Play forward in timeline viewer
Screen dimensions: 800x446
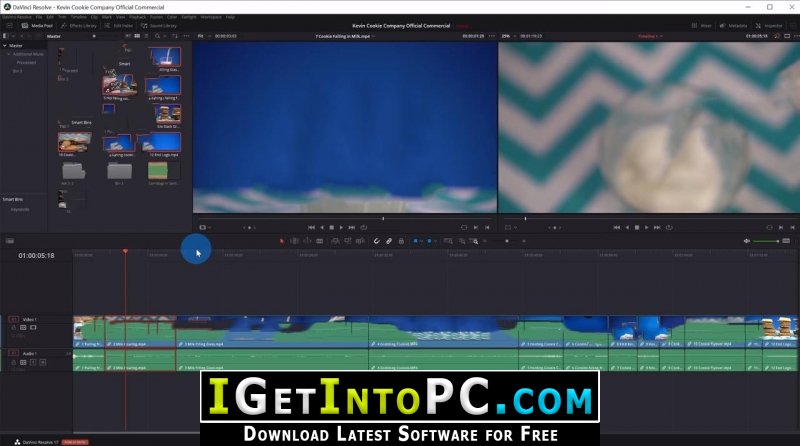pos(646,228)
